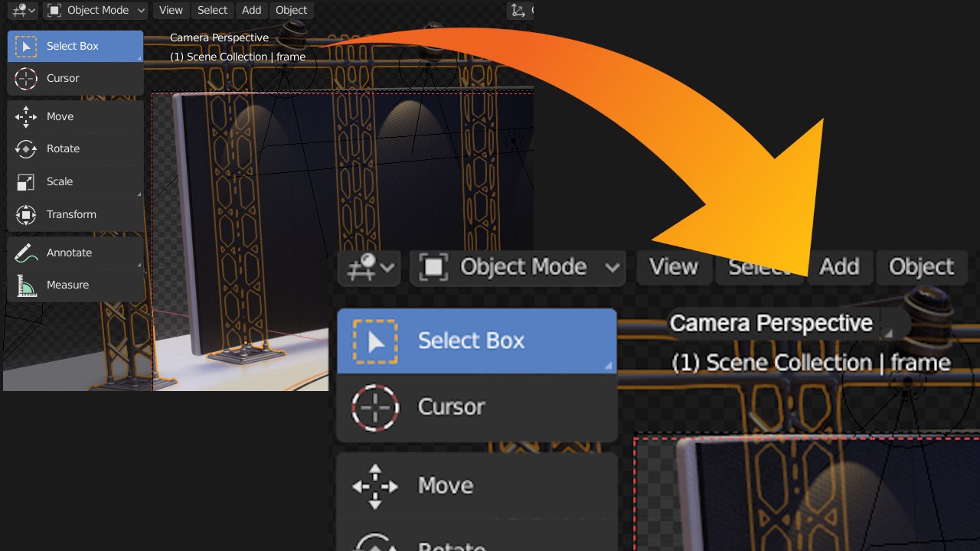Open the Object Mode dropdown in the small screenshot
Screen dimensions: 980x551
click(x=96, y=10)
